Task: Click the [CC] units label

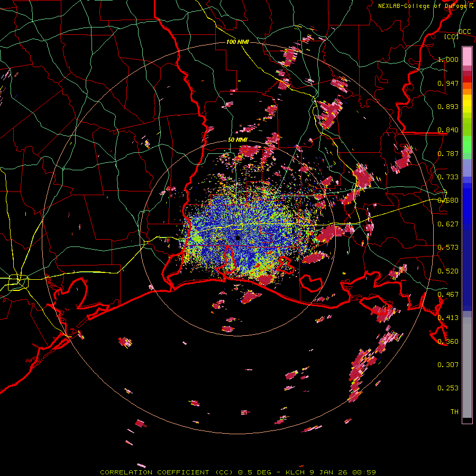Action: pos(452,36)
